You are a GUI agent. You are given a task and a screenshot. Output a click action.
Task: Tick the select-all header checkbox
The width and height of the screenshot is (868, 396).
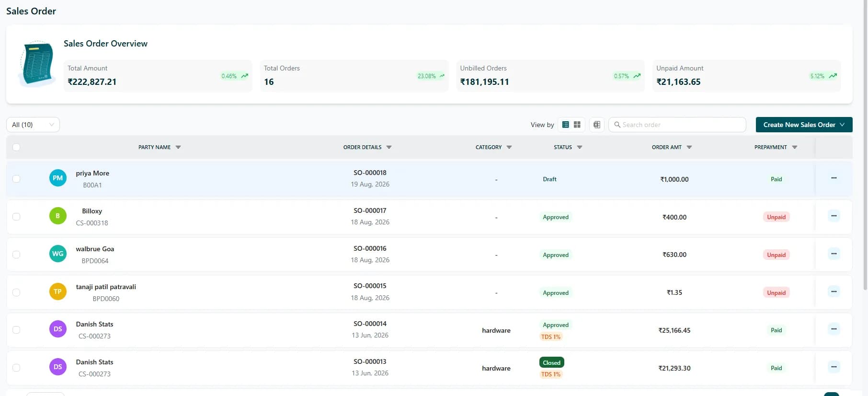(16, 147)
